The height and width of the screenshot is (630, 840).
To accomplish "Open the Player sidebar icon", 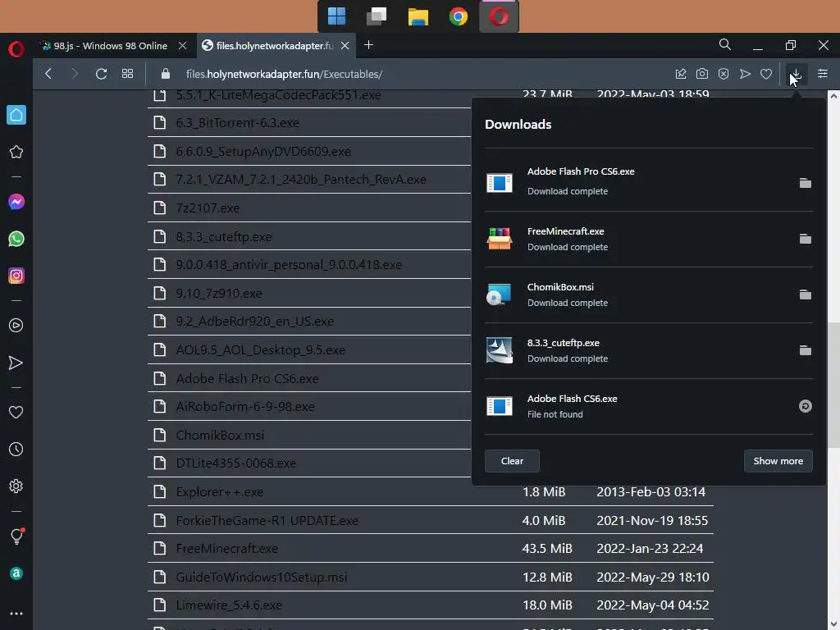I will point(16,325).
